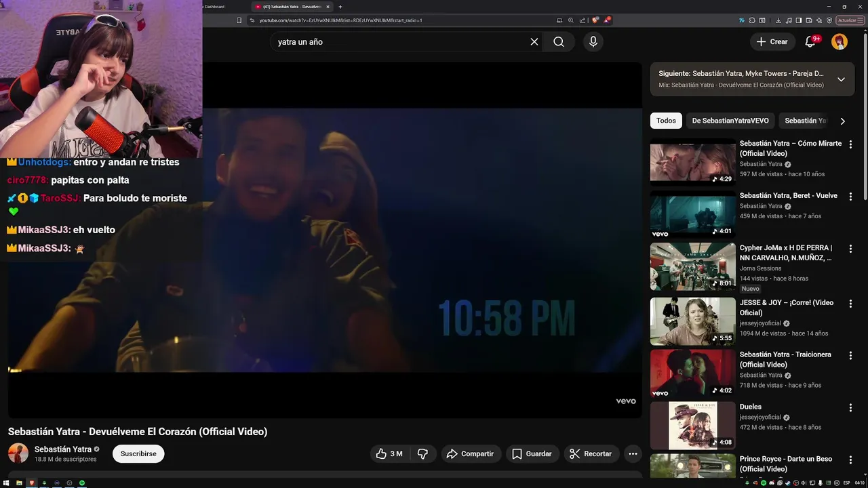Open media control music note icon

tap(789, 20)
